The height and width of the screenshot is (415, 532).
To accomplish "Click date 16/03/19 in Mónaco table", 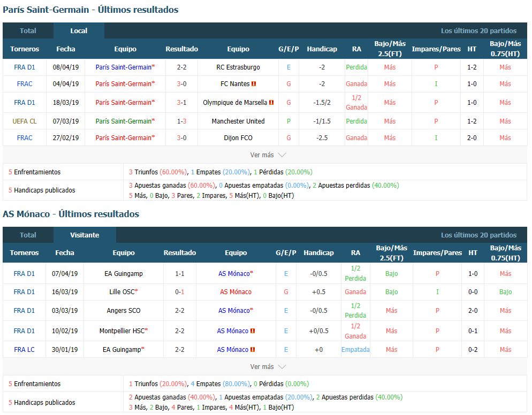I will coord(65,292).
